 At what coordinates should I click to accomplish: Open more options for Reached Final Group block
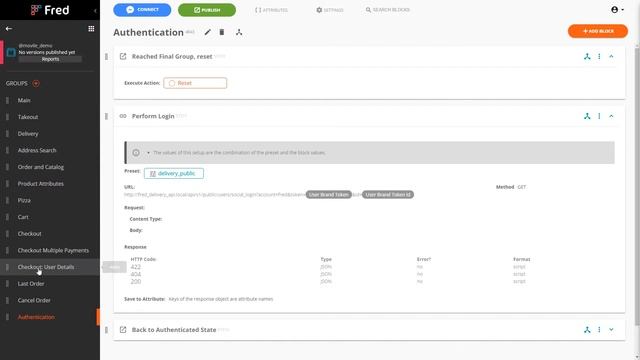point(599,57)
